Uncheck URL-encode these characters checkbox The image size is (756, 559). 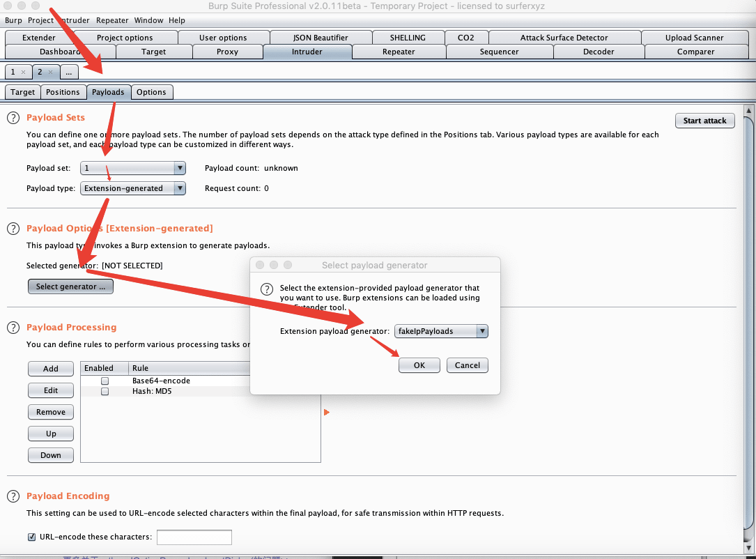(x=32, y=537)
